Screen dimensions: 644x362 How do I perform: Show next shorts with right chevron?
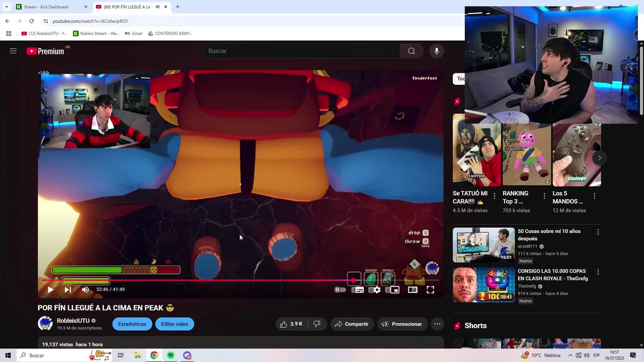[x=599, y=158]
